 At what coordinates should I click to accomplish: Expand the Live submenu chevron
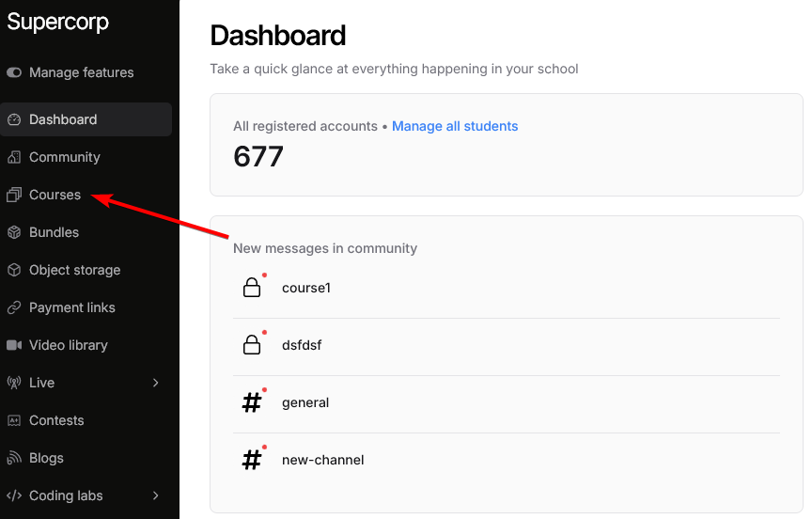tap(155, 383)
